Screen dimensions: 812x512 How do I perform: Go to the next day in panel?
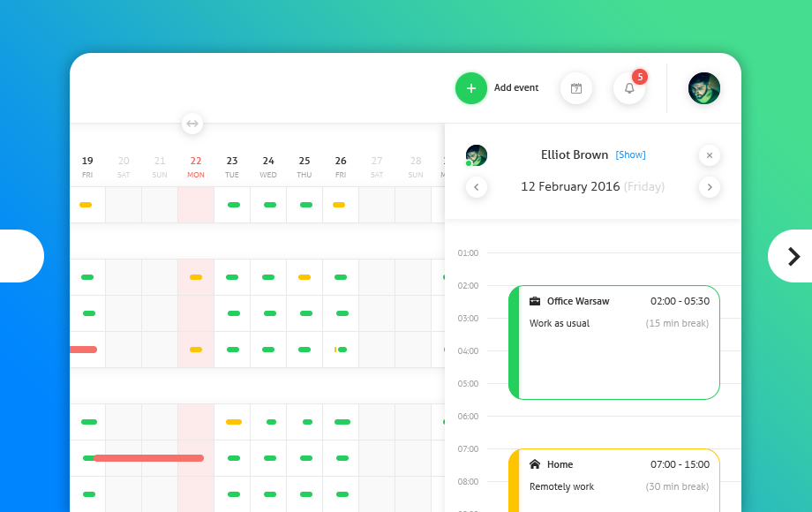[710, 187]
